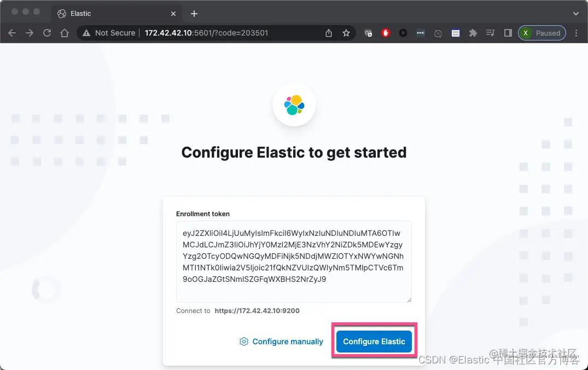Image resolution: width=588 pixels, height=370 pixels.
Task: Click the red hand blocker extension icon
Action: [386, 33]
